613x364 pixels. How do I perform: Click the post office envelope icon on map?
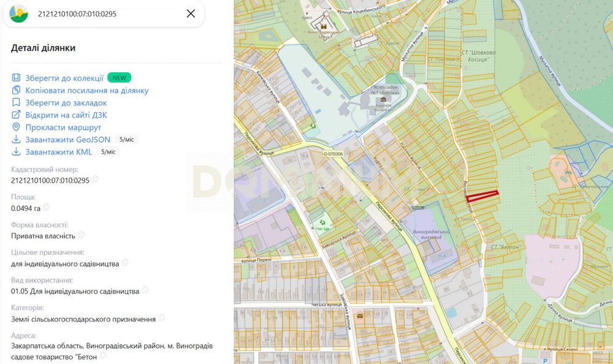pyautogui.click(x=360, y=316)
